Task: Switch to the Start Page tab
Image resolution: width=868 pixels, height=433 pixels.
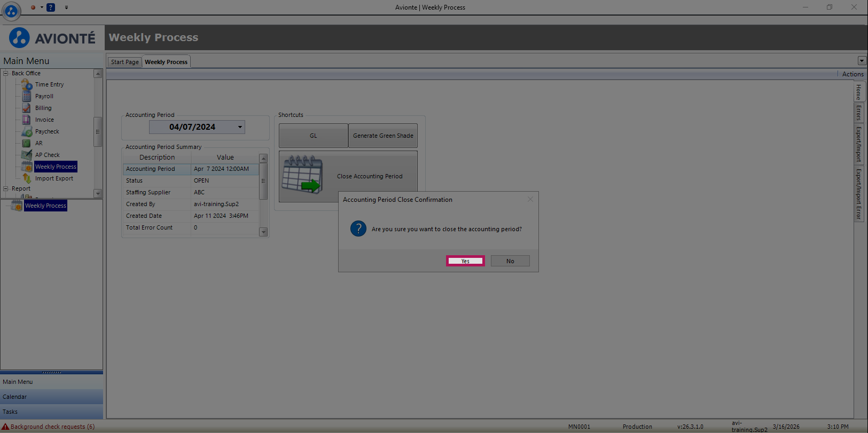Action: pos(124,62)
